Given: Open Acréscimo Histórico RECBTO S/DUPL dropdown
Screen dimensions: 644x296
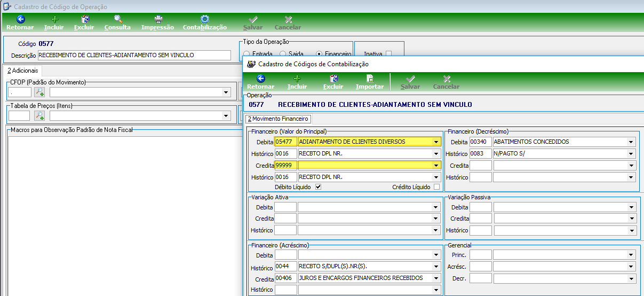Looking at the screenshot, I should (x=436, y=267).
